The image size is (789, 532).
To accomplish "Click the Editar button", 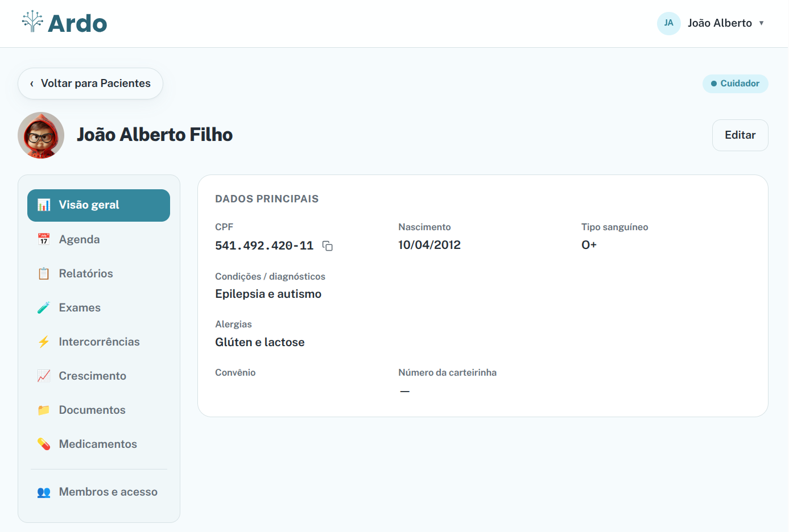I will (740, 135).
